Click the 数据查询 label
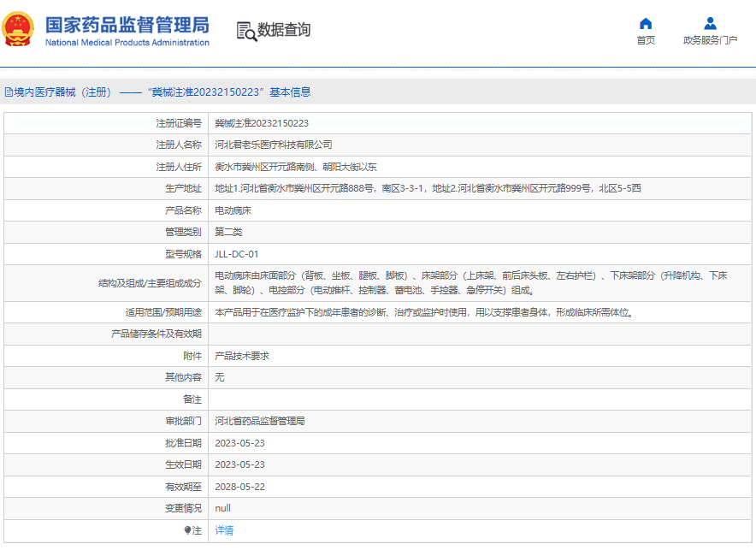Image resolution: width=756 pixels, height=550 pixels. (284, 29)
